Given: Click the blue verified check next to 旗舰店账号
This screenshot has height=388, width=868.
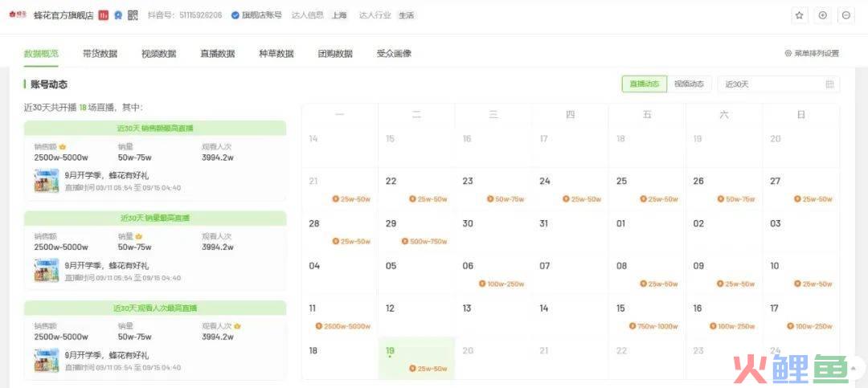Looking at the screenshot, I should click(x=235, y=15).
